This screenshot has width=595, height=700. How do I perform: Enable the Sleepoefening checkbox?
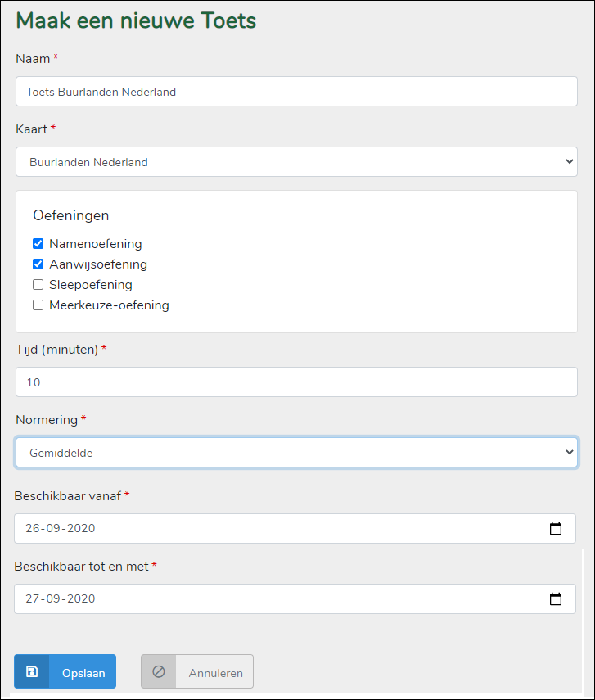38,285
